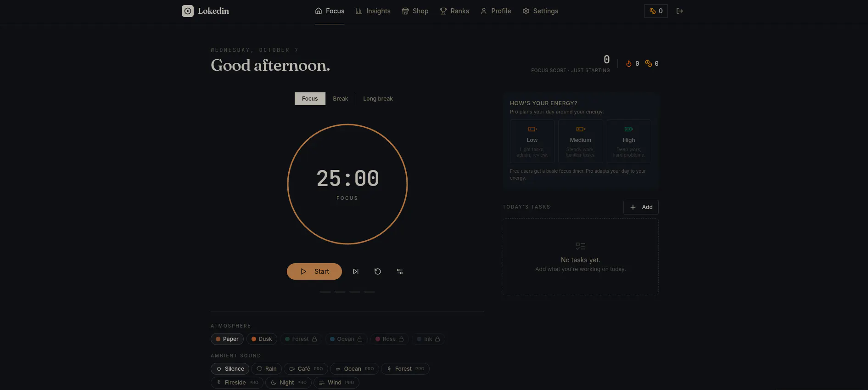Select Night PRO ambient sound

[x=289, y=383]
